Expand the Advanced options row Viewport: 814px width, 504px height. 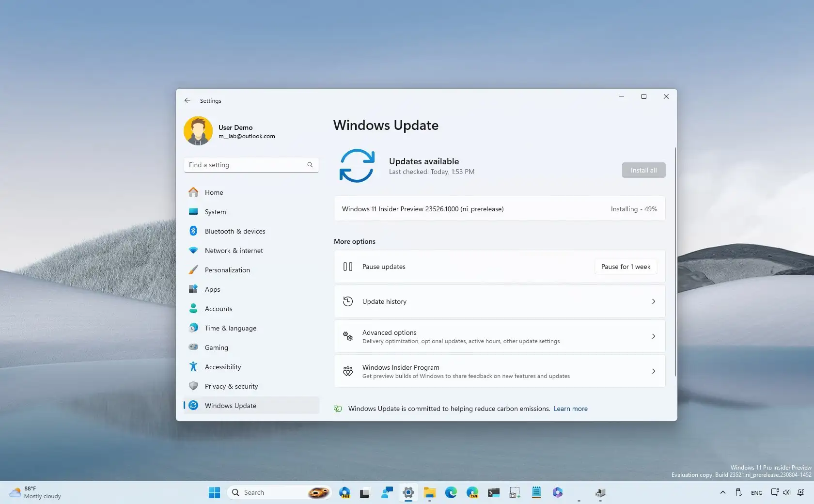coord(499,336)
